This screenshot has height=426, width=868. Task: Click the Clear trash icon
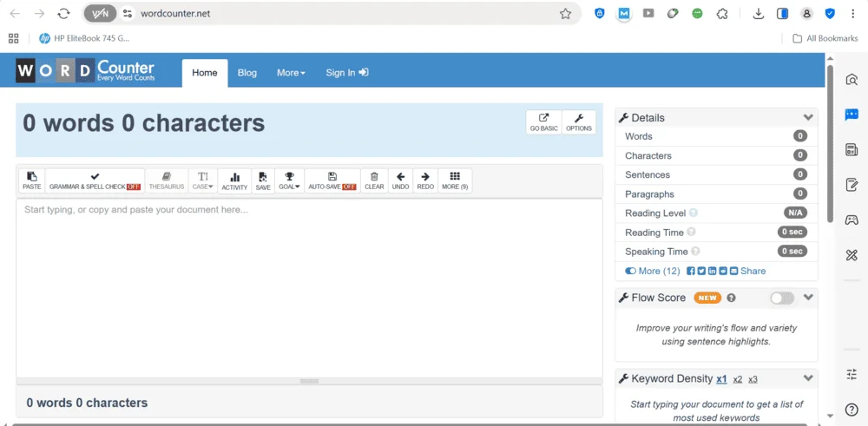(374, 180)
